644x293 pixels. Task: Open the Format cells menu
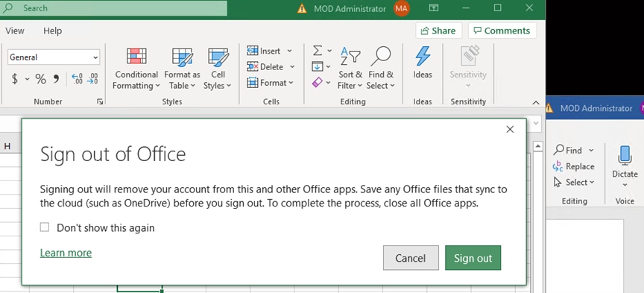(271, 83)
